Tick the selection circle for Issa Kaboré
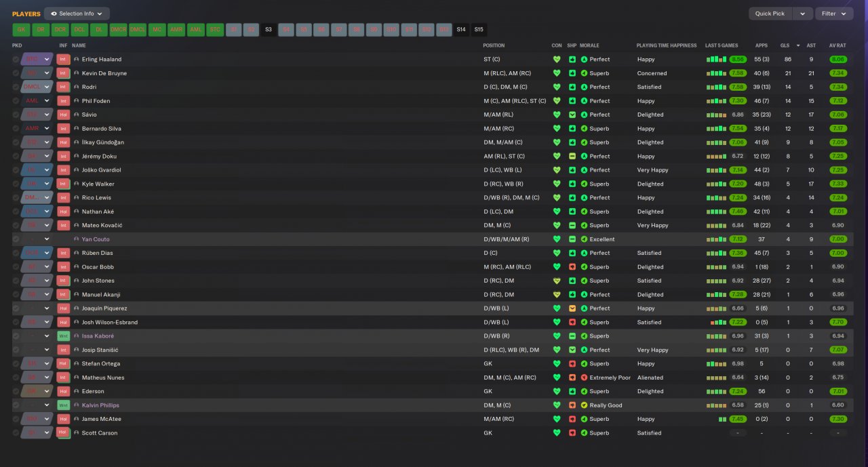This screenshot has width=868, height=467. pyautogui.click(x=16, y=336)
